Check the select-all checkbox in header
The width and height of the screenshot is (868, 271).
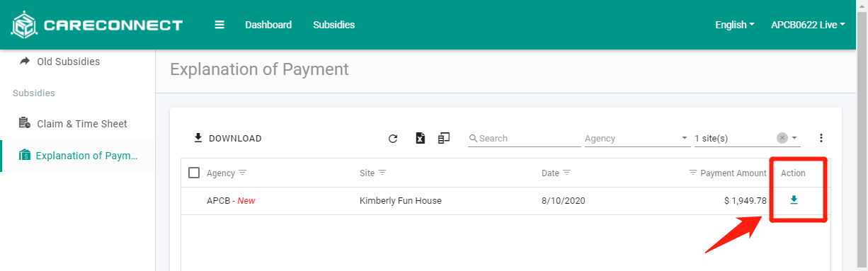point(194,173)
